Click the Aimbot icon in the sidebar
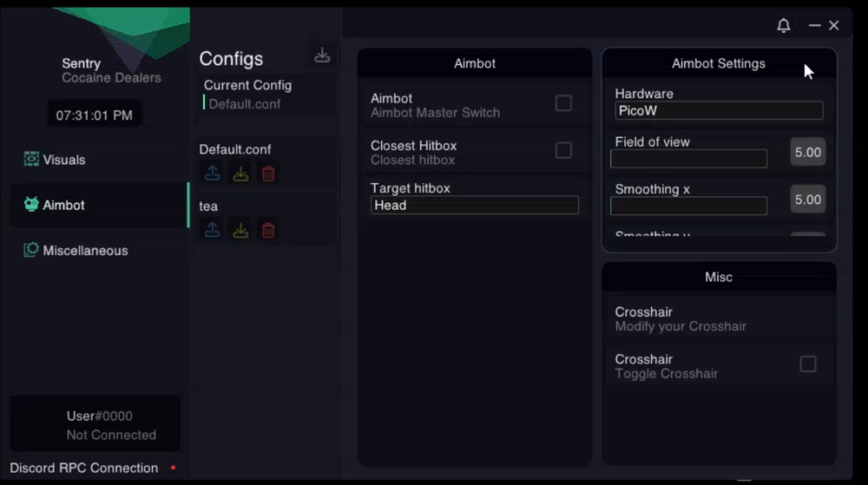Screen dimensions: 868x485 (x=31, y=205)
